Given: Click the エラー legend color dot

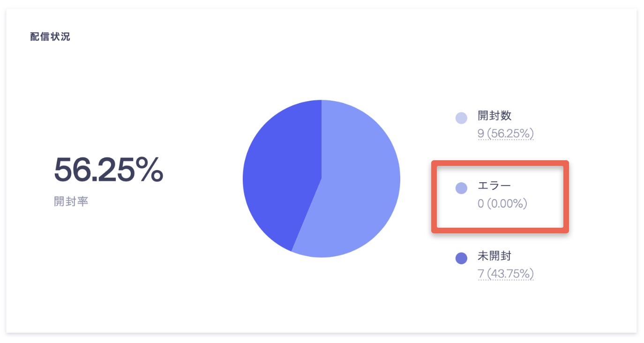Looking at the screenshot, I should pyautogui.click(x=461, y=188).
